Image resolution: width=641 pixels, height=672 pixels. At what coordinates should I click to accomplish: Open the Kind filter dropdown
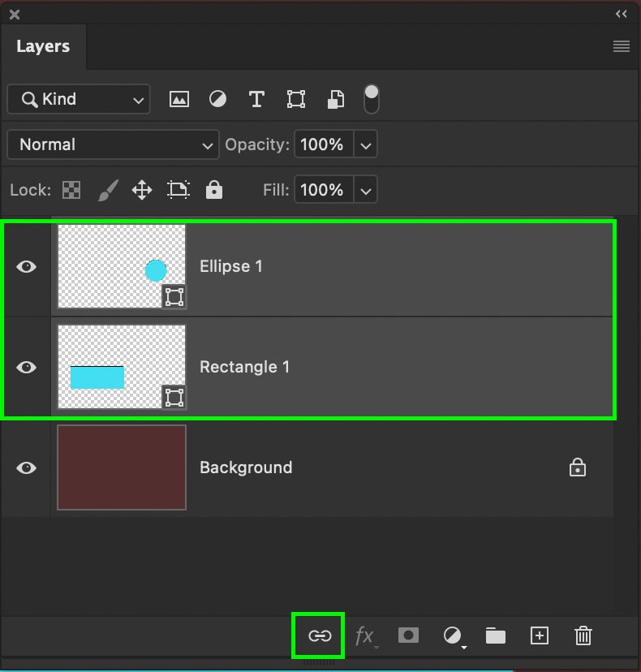[x=79, y=99]
